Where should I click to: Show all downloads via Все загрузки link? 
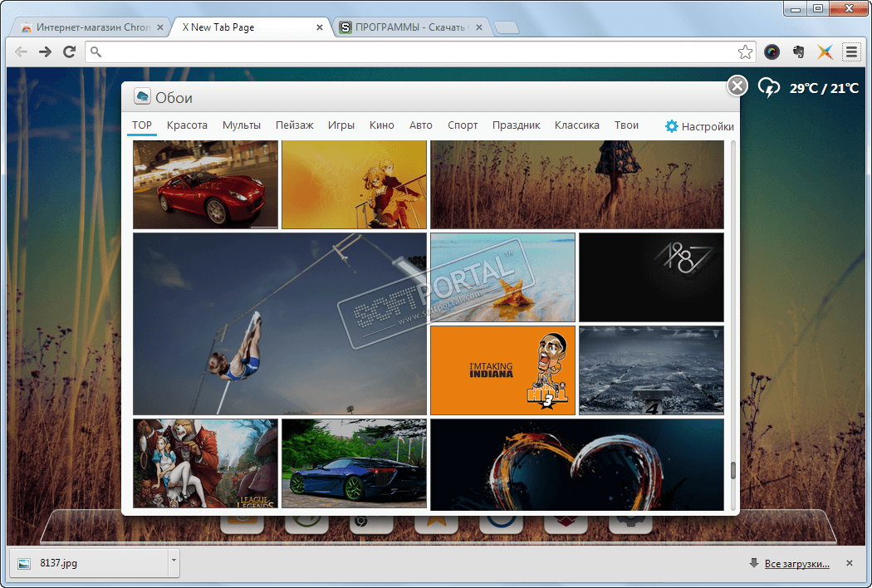797,564
